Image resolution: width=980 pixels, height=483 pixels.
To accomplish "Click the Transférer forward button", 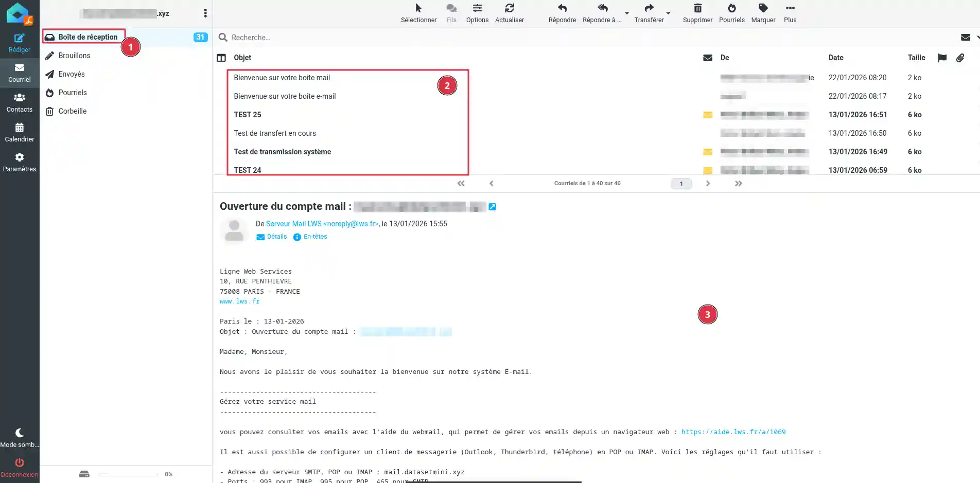I will [x=649, y=13].
